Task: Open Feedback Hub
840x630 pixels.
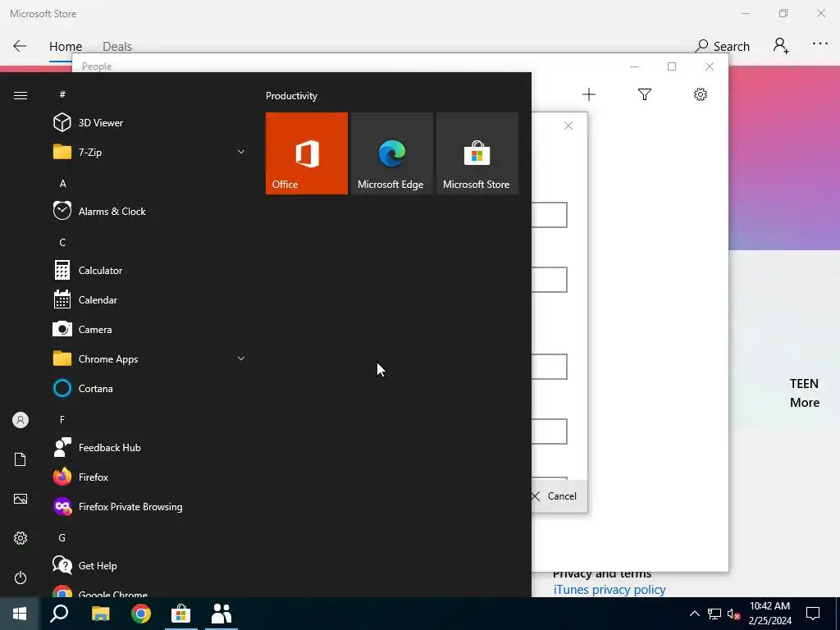Action: pyautogui.click(x=150, y=447)
